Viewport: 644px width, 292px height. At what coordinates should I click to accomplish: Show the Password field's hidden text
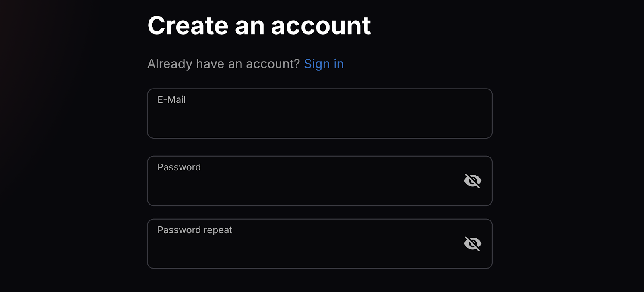coord(473,181)
